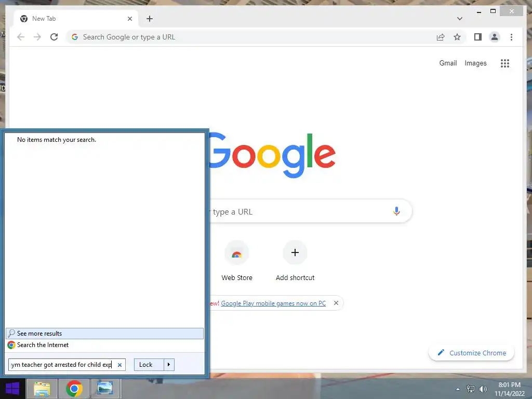Maximize the Chrome window
Viewport: 532px width, 399px height.
point(493,11)
